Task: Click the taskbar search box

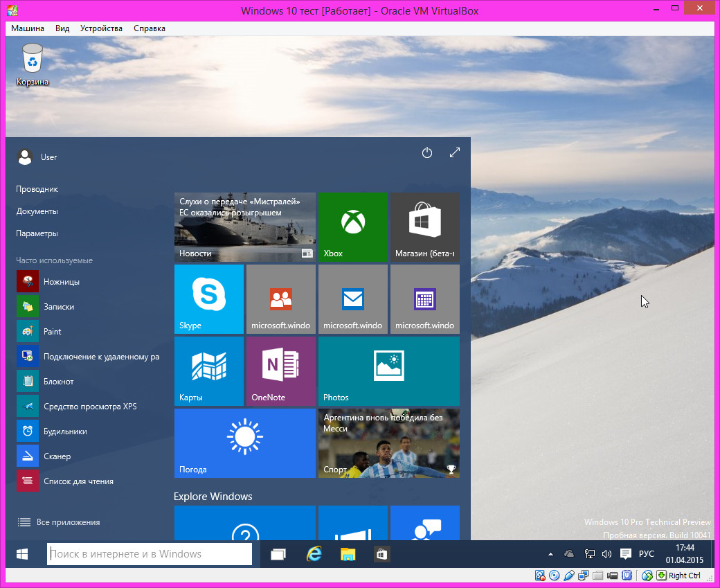Action: tap(150, 554)
